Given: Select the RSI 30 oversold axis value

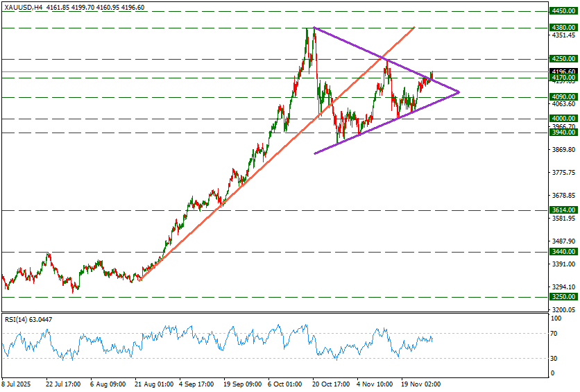Looking at the screenshot, I should [554, 358].
